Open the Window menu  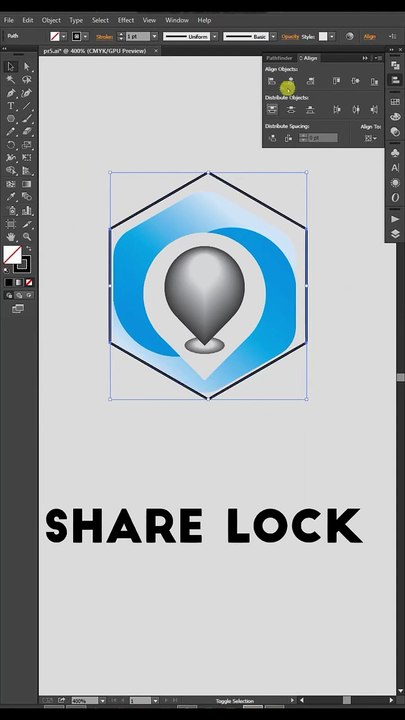[177, 20]
